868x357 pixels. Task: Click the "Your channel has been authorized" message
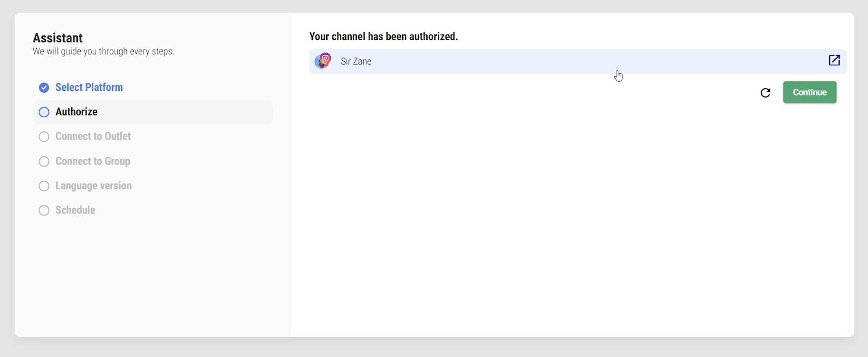[x=383, y=37]
